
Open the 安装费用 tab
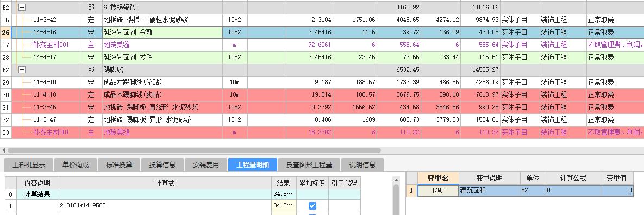[206, 165]
